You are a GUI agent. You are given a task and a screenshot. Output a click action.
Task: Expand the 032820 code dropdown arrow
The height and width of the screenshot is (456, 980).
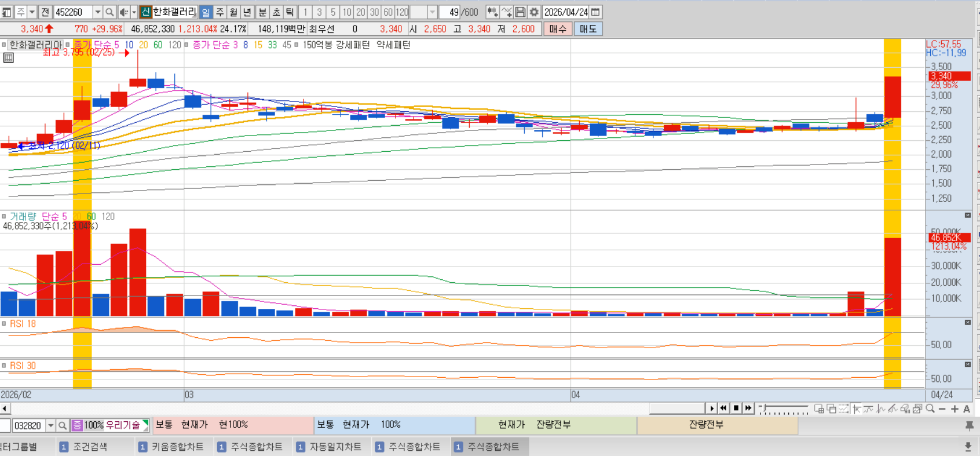tap(51, 426)
